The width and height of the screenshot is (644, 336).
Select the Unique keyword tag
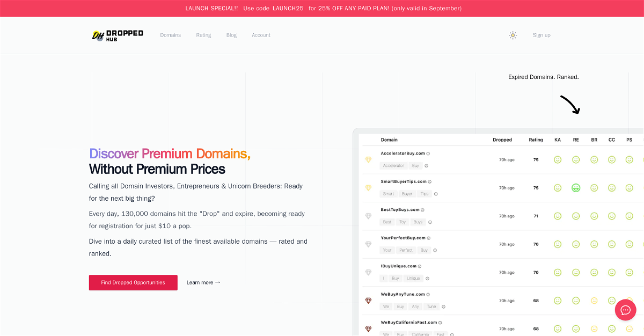(x=413, y=279)
